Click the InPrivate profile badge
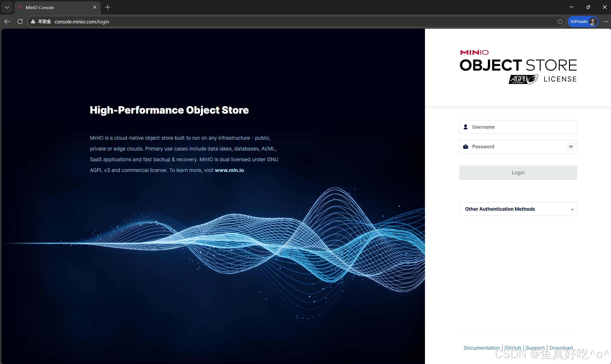This screenshot has height=364, width=611. point(583,22)
